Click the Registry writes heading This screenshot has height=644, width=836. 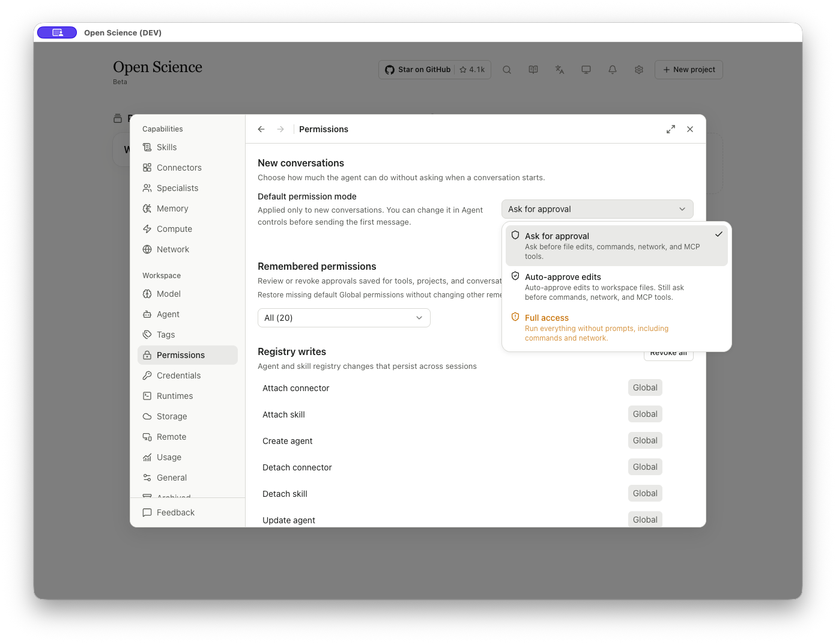click(x=292, y=351)
